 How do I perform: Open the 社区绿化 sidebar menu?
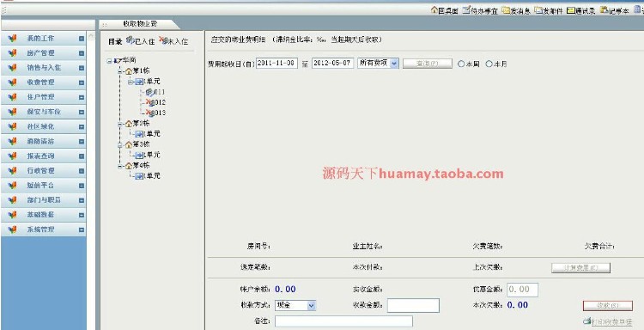tap(44, 126)
